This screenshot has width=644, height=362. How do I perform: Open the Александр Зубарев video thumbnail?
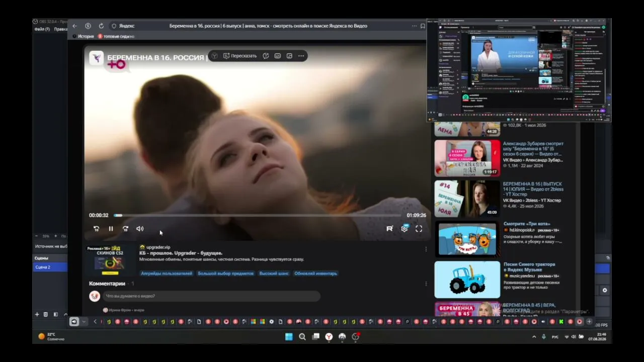pos(467,158)
